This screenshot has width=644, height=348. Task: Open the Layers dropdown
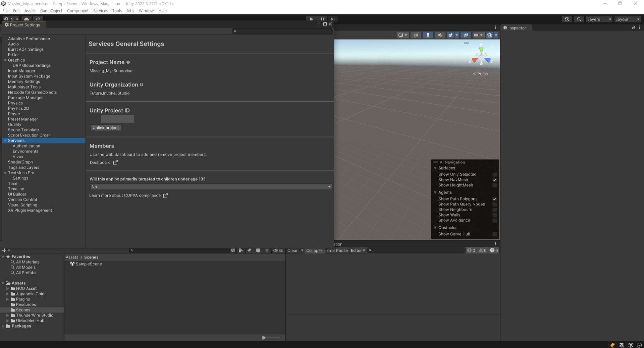tap(599, 19)
